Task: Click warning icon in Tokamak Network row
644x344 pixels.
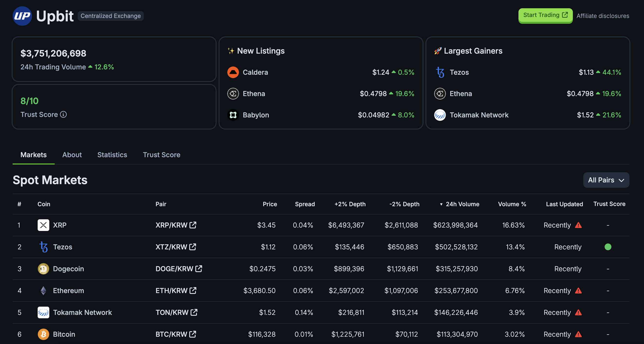Action: click(578, 312)
